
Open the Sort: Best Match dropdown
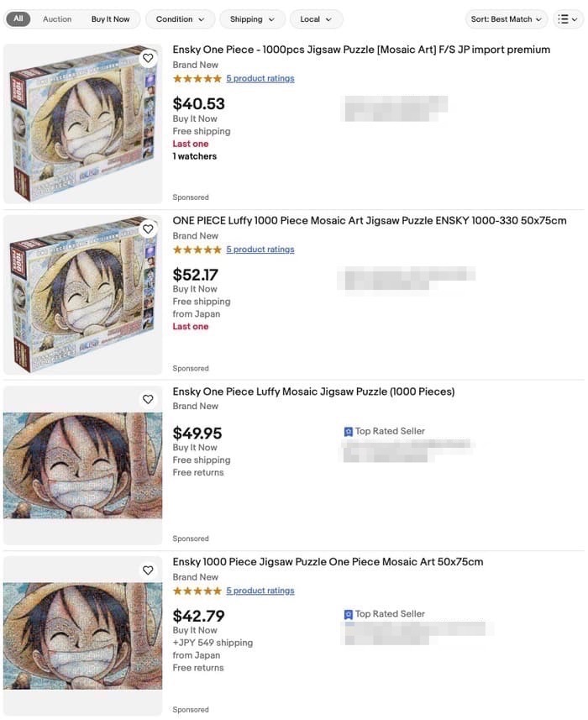507,19
